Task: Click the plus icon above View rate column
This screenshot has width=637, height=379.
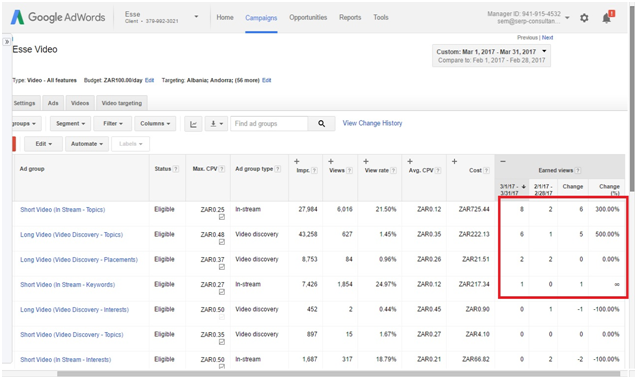Action: point(366,161)
